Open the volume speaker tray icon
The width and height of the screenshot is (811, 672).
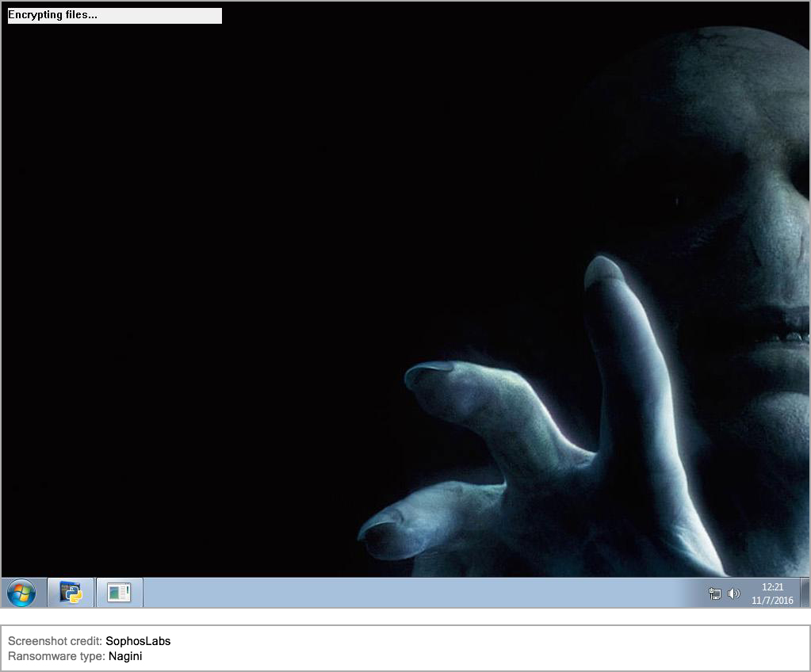[733, 594]
